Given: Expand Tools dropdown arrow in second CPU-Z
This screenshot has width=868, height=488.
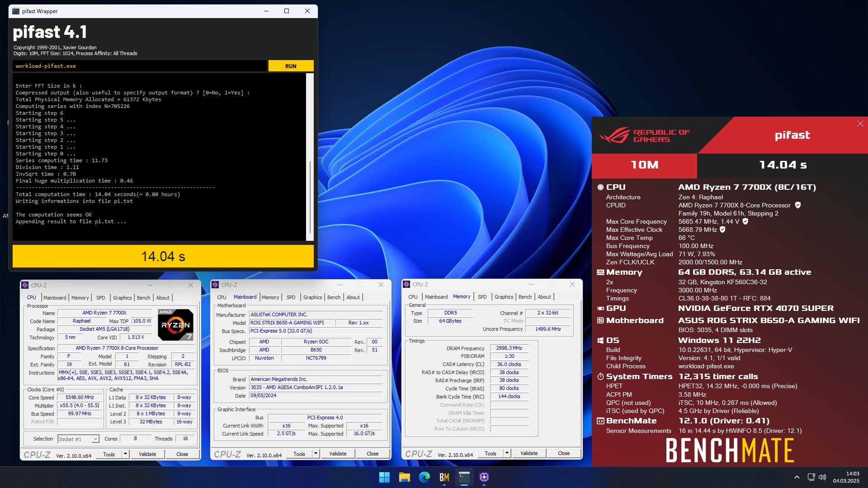Looking at the screenshot, I should click(316, 454).
